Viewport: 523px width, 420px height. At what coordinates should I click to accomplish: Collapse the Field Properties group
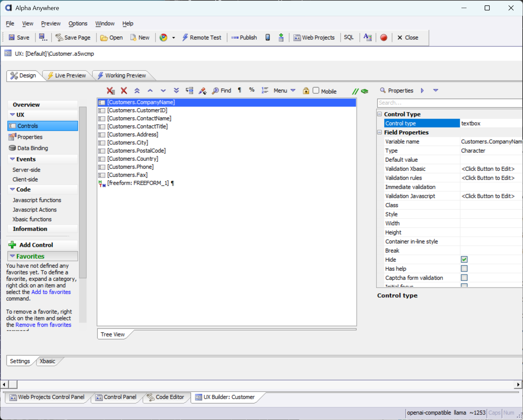click(380, 132)
